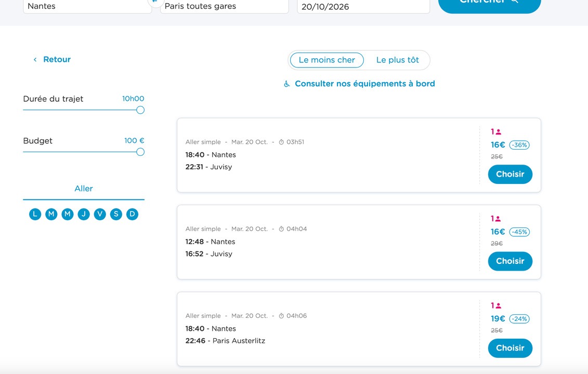Click the 10h00 duration value

point(133,99)
